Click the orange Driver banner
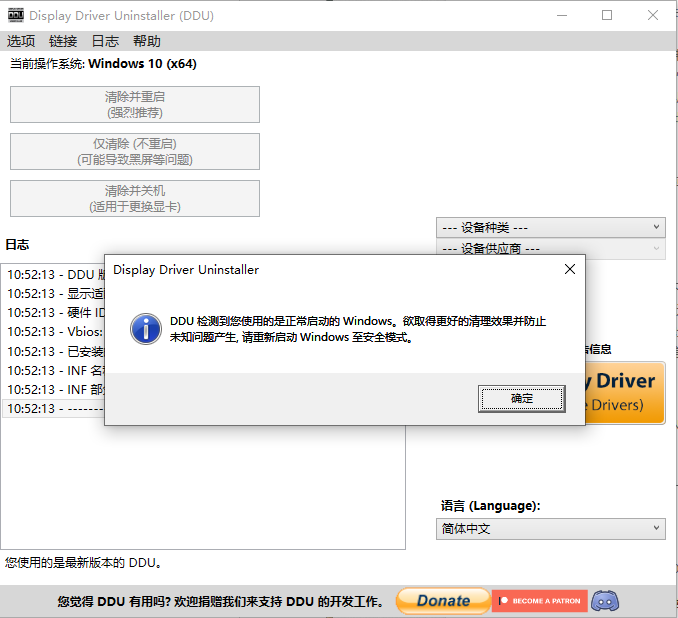 (x=625, y=393)
